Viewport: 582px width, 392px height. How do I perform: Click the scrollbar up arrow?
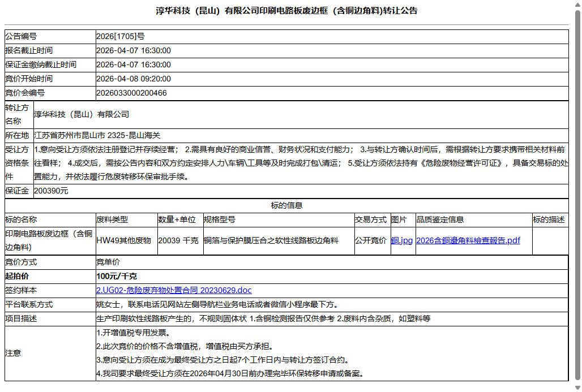(577, 5)
